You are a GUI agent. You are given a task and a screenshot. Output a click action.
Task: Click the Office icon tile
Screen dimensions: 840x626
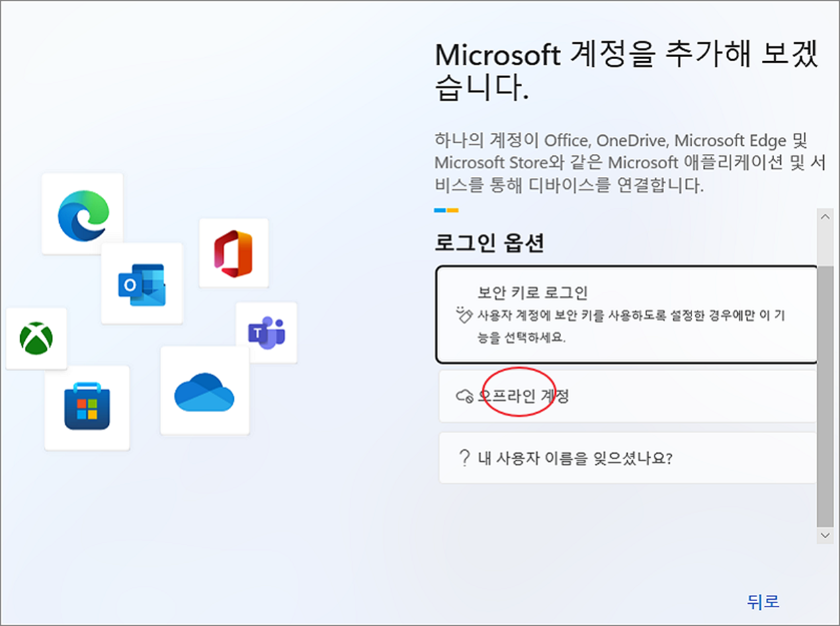[x=233, y=253]
